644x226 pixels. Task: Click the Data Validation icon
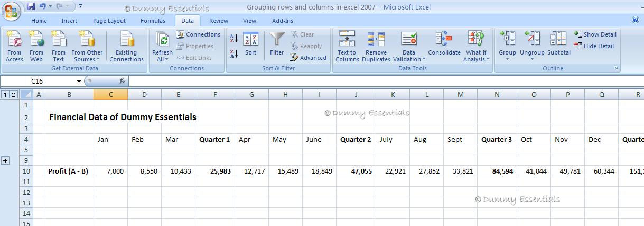tap(409, 39)
